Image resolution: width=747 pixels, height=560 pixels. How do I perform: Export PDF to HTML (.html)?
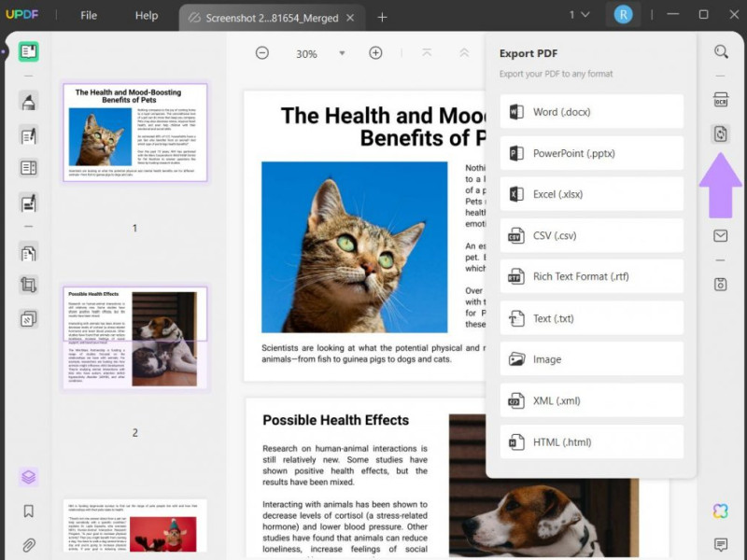tap(592, 441)
